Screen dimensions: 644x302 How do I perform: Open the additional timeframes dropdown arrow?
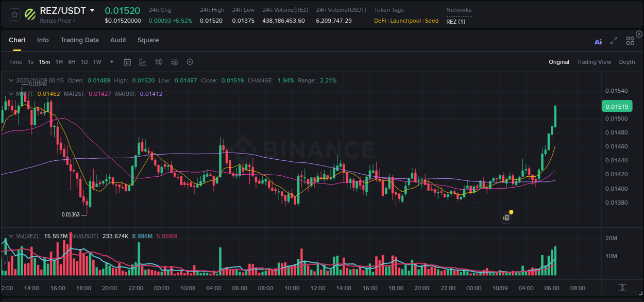point(111,62)
